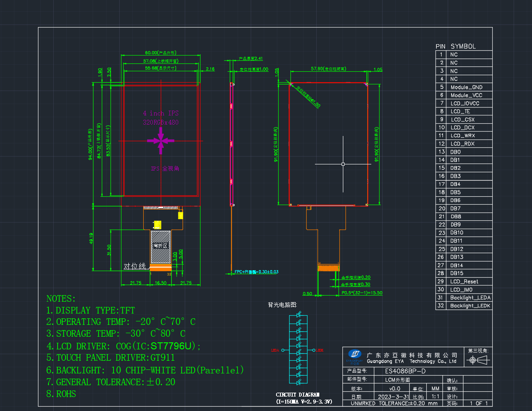The width and height of the screenshot is (532, 411).
Task: Click the LEDA terminal circle
Action: point(283,350)
